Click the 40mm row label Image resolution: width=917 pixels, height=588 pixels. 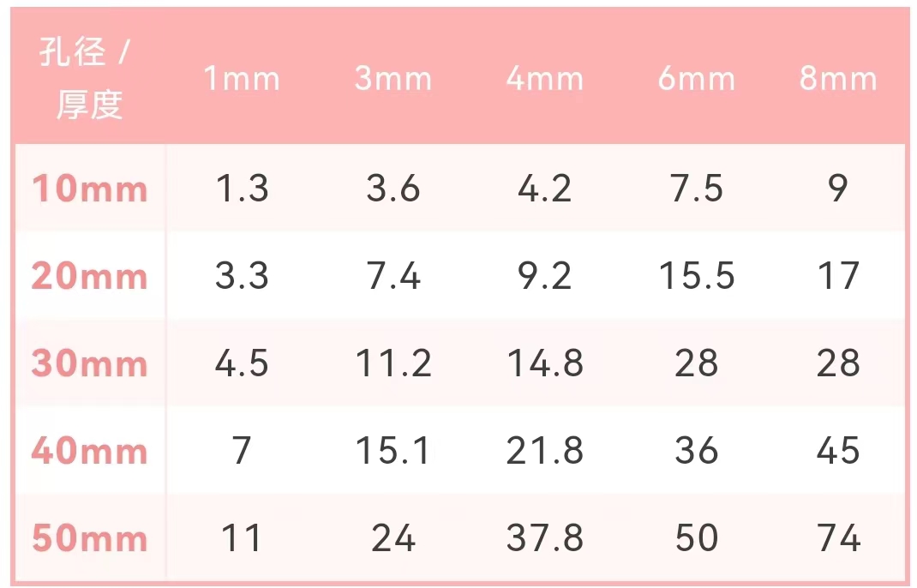click(x=89, y=451)
